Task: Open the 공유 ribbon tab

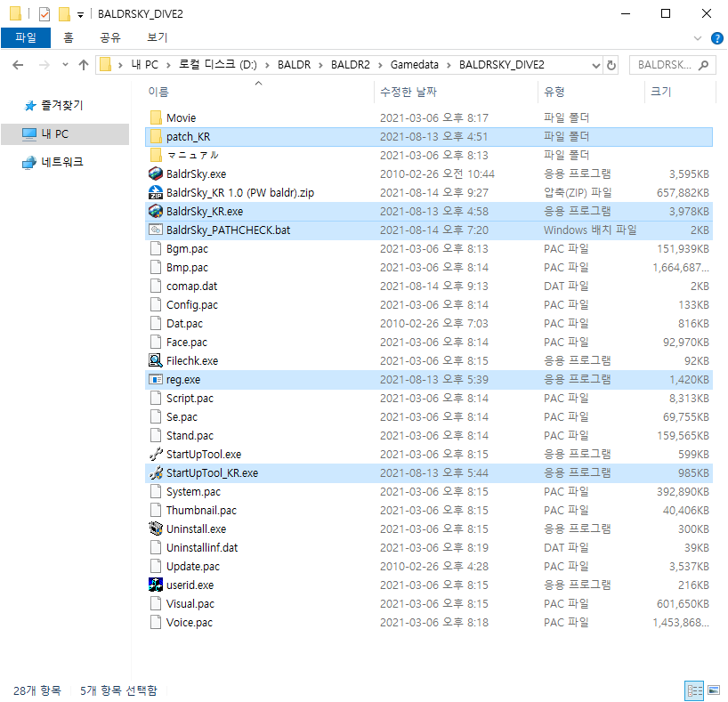Action: [110, 37]
